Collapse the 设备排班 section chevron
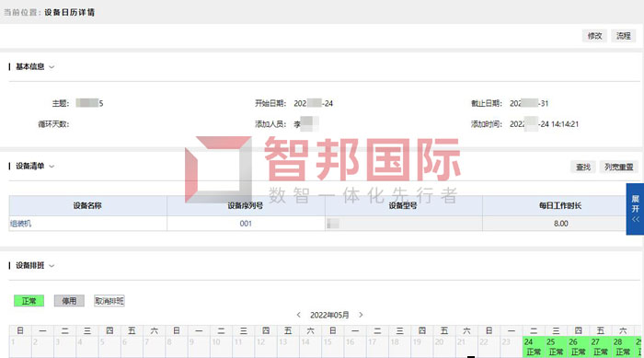Image resolution: width=644 pixels, height=358 pixels. 52,266
